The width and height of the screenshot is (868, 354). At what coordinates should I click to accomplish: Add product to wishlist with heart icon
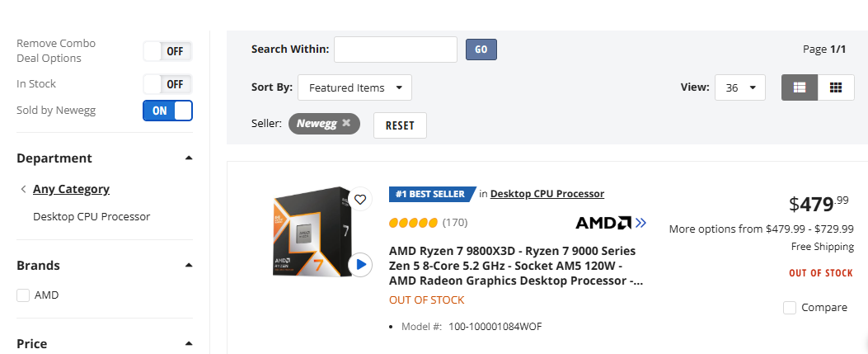(x=359, y=199)
